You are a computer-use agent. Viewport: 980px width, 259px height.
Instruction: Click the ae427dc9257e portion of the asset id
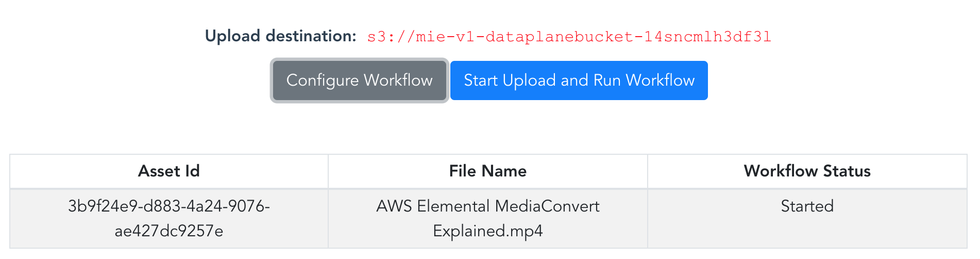(x=169, y=231)
